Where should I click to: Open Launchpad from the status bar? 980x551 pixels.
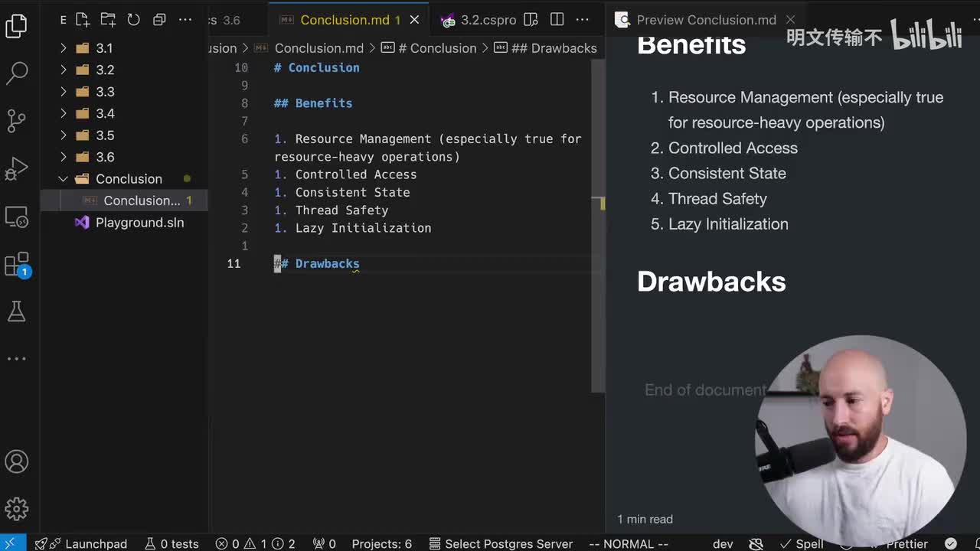tap(88, 543)
